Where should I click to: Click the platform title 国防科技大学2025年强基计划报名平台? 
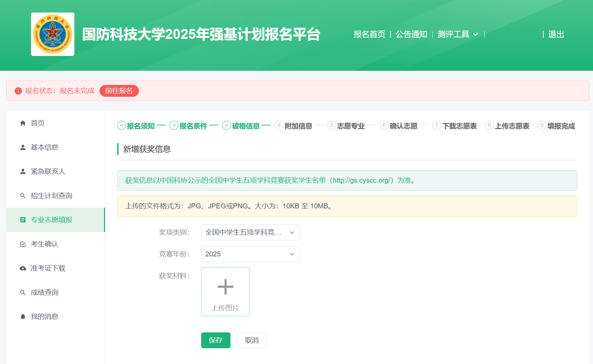(201, 34)
